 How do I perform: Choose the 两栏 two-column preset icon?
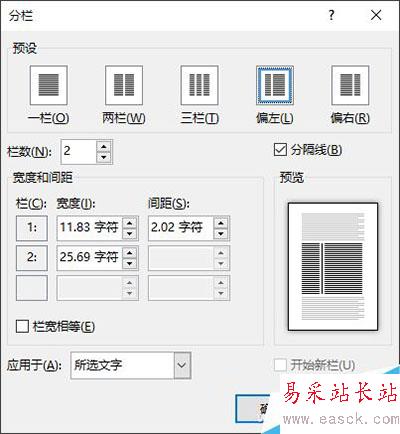pos(124,85)
